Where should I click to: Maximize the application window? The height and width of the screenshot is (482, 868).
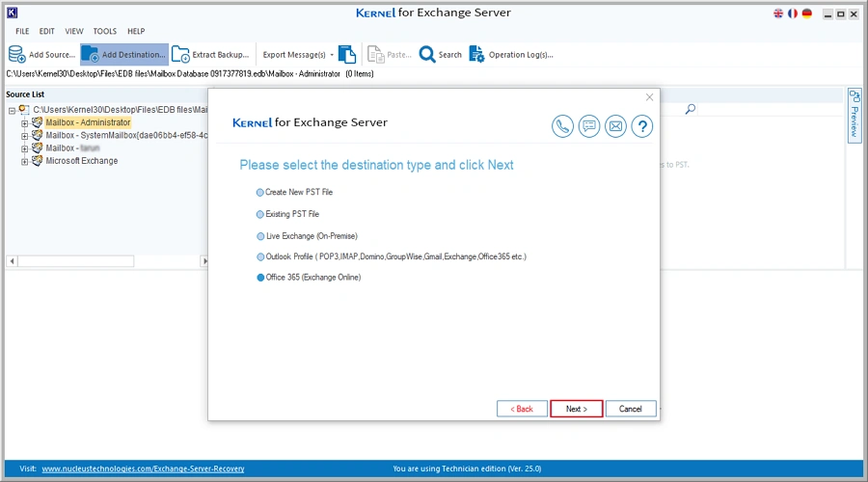841,14
